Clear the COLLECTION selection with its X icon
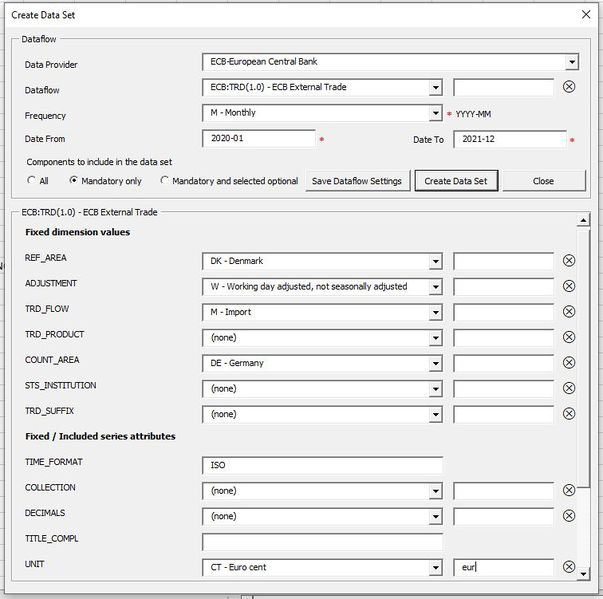This screenshot has width=603, height=599. tap(569, 490)
